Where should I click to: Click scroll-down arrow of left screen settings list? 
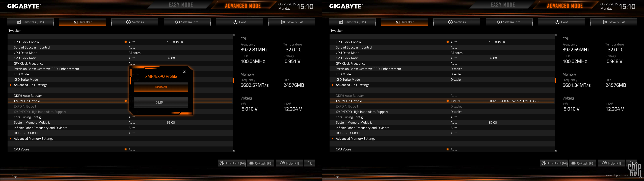tap(234, 151)
